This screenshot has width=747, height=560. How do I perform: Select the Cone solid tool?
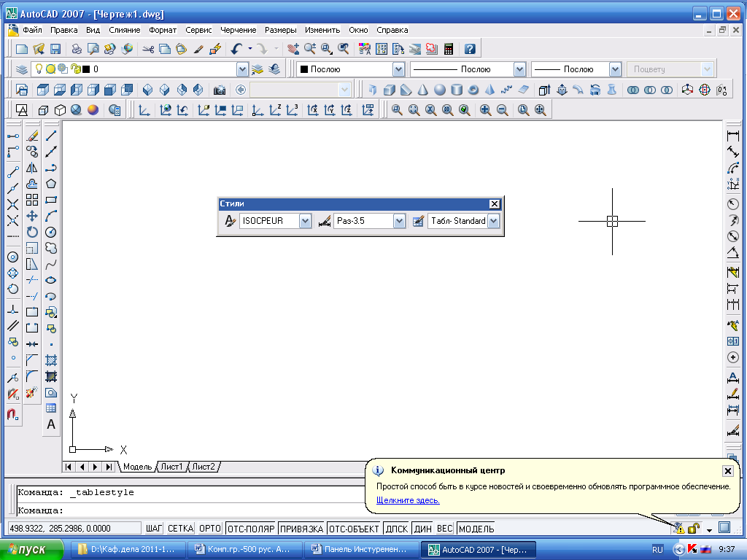[422, 90]
